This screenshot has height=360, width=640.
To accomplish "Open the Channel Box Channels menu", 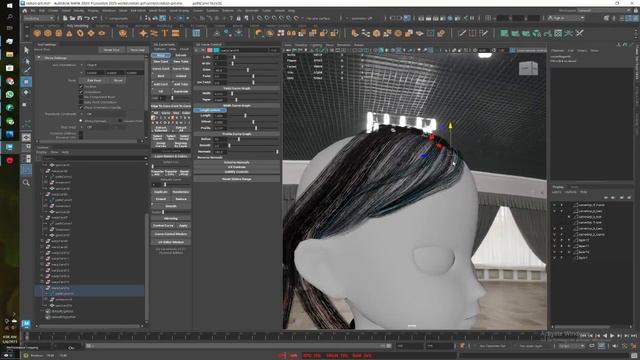I will coord(557,51).
